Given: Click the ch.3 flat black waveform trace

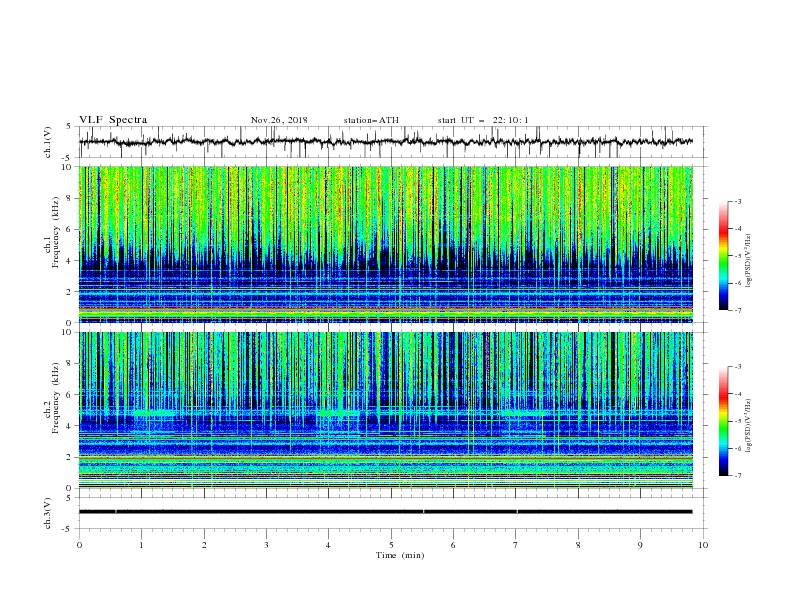Looking at the screenshot, I should pyautogui.click(x=385, y=512).
